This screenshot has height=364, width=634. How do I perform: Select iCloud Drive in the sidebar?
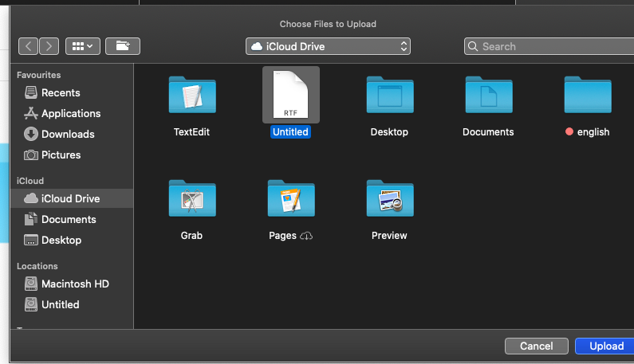tap(72, 198)
